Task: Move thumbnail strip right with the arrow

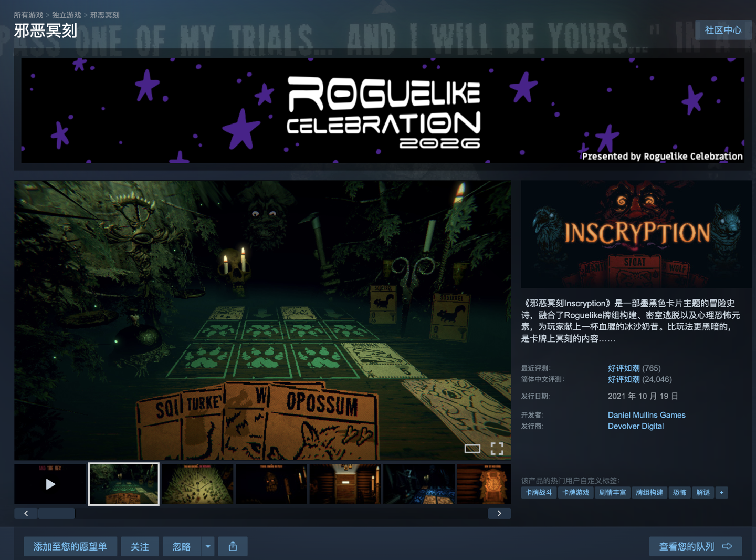Action: [x=499, y=513]
